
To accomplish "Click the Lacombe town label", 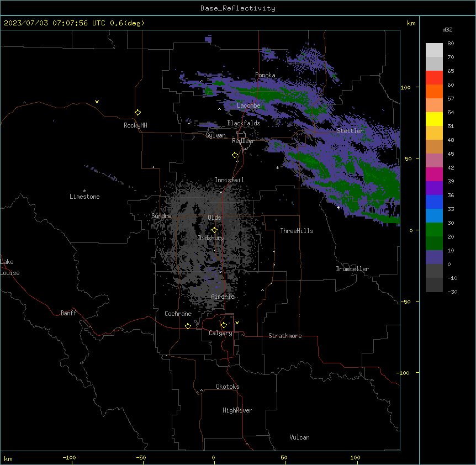I will [x=248, y=105].
